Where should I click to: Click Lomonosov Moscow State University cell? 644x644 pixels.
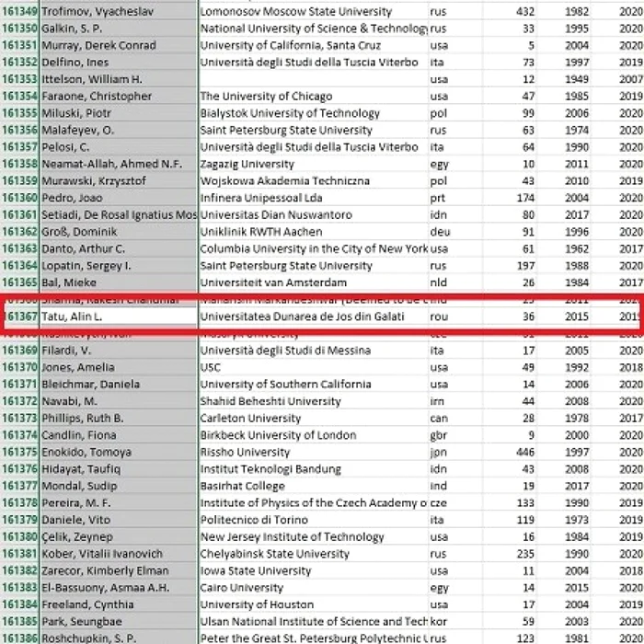pos(314,11)
